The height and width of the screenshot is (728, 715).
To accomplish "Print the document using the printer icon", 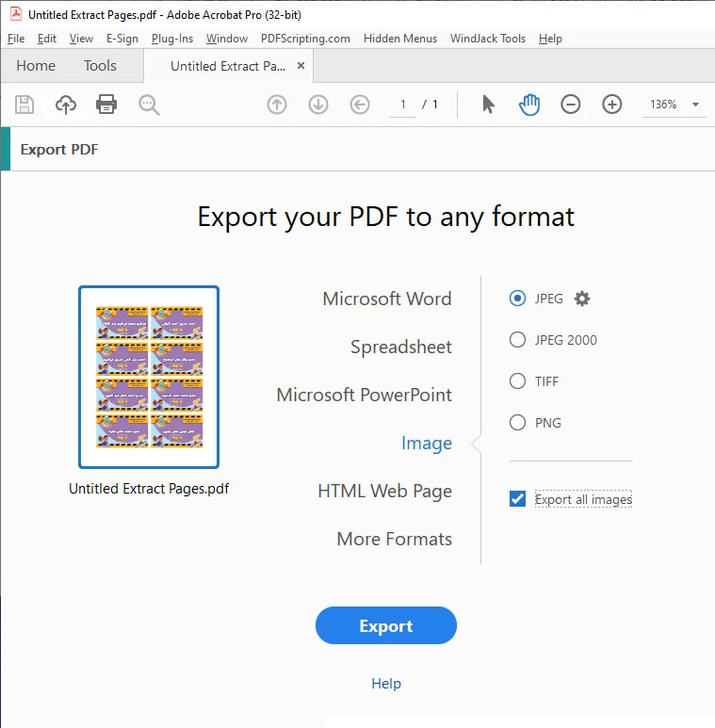I will [106, 104].
